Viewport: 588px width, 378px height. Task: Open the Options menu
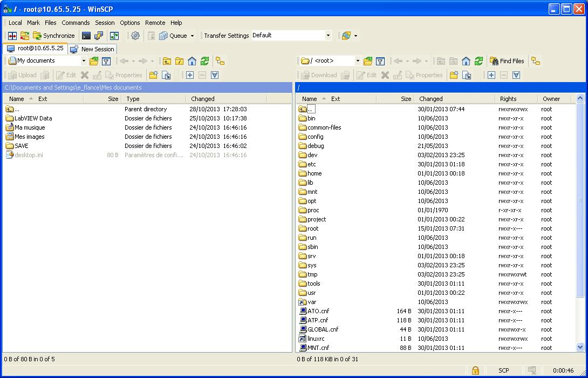(130, 23)
